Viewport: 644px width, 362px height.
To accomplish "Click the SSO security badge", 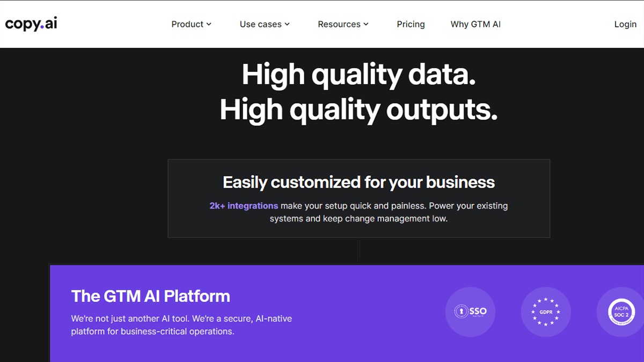I will click(x=470, y=312).
